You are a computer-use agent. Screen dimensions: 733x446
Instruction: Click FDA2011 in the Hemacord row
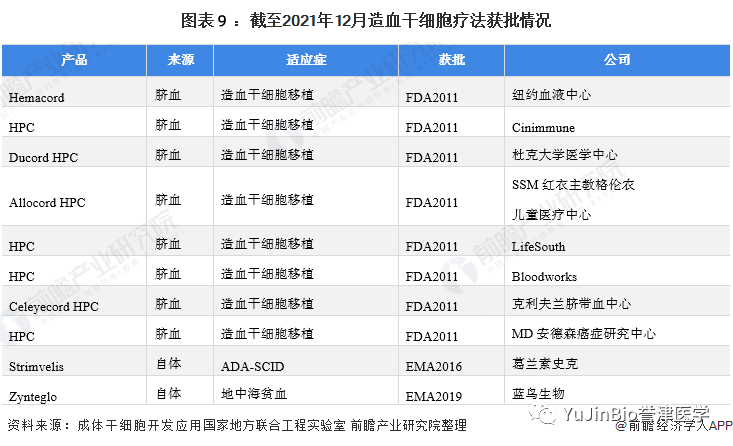(x=431, y=98)
